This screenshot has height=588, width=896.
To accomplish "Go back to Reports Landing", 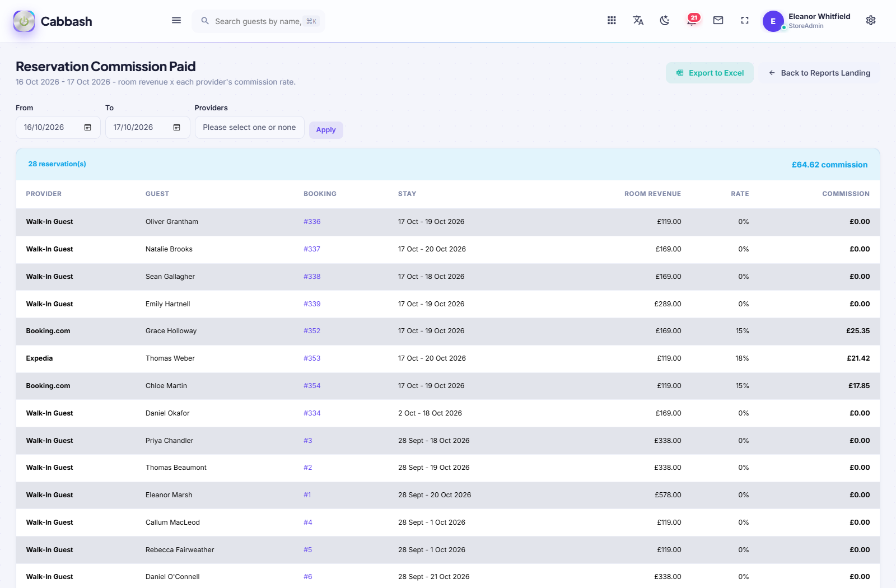I will point(819,73).
